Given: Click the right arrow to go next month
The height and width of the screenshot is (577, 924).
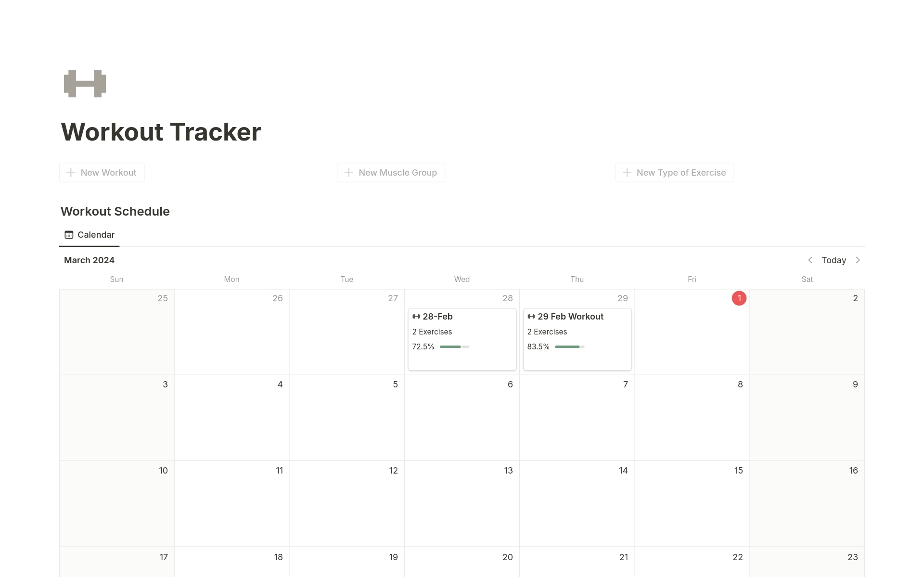Looking at the screenshot, I should click(x=860, y=260).
